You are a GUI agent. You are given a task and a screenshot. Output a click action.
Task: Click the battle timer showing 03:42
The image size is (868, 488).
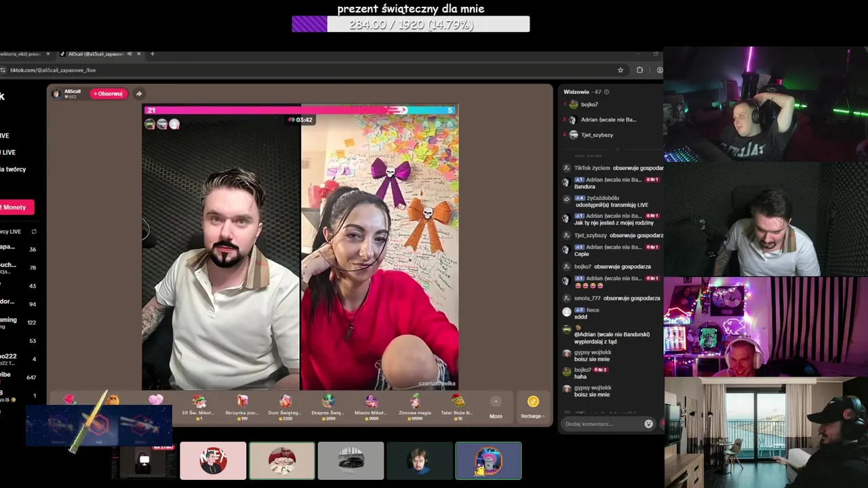click(x=300, y=120)
